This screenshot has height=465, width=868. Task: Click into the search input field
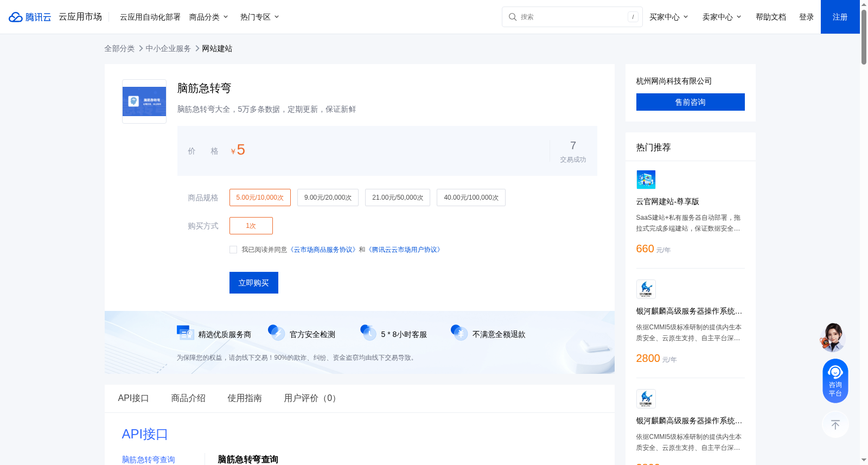(x=572, y=17)
